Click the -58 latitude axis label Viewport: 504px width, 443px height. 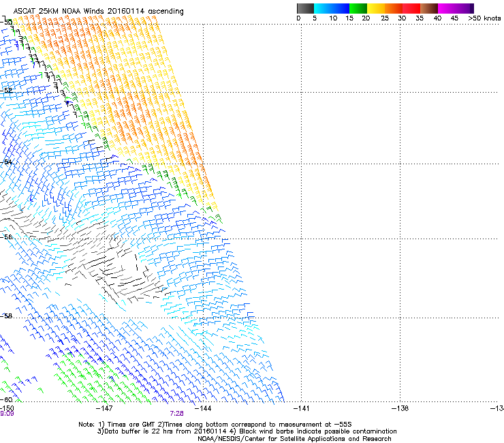tap(6, 316)
